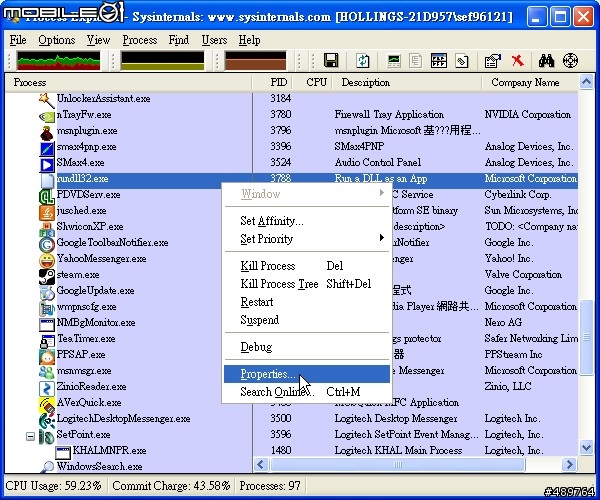This screenshot has height=500, width=600.
Task: Click the vertical scrollbar thumb
Action: 586,337
